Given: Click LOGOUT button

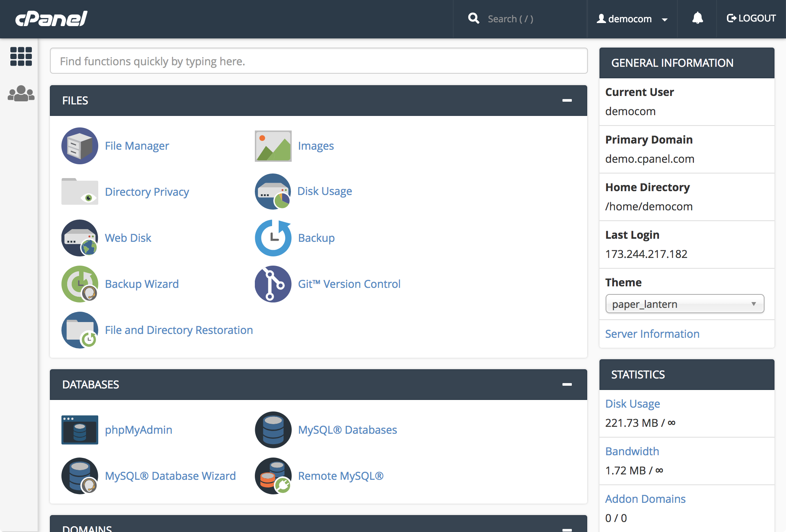Looking at the screenshot, I should (x=750, y=18).
